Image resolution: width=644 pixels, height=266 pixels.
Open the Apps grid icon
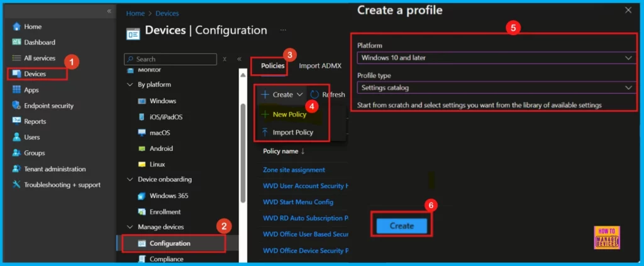click(16, 90)
